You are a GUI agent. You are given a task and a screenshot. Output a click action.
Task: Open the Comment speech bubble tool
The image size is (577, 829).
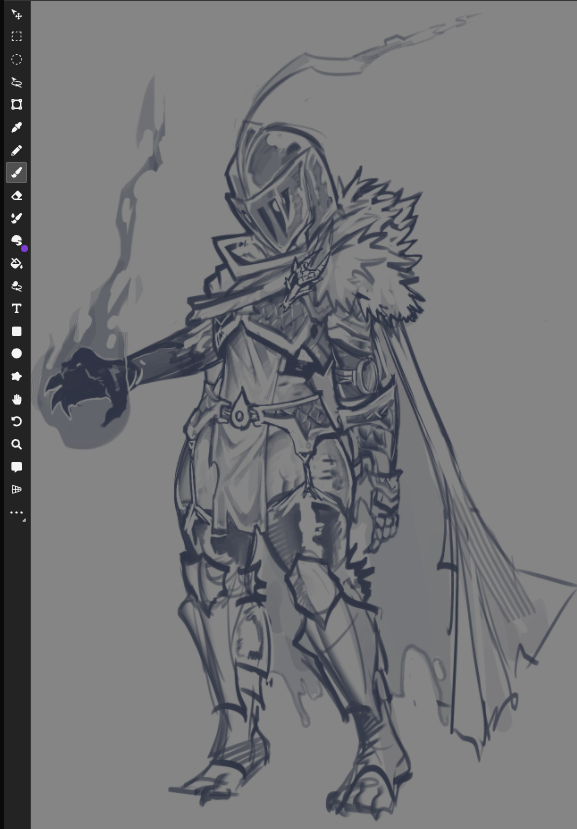[16, 467]
